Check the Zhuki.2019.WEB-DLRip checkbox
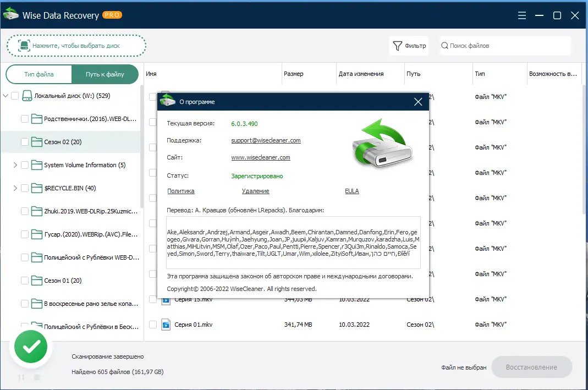This screenshot has height=390, width=588. (x=25, y=211)
